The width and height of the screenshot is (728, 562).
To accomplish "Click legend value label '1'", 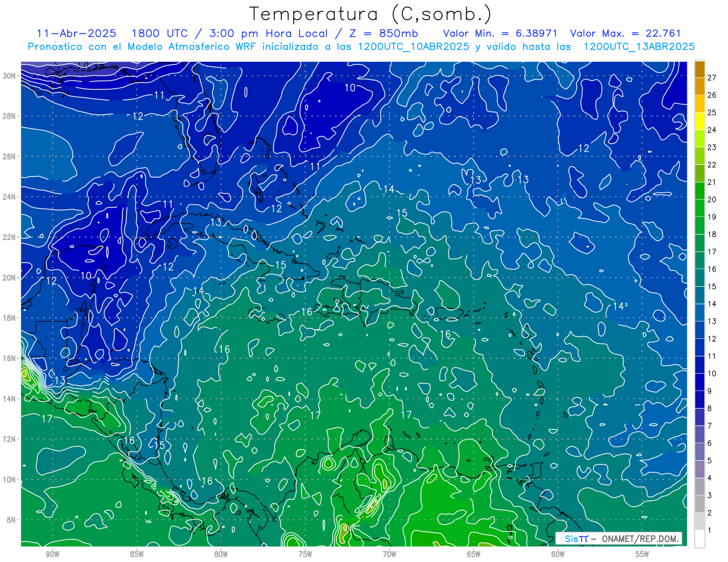I will [x=710, y=530].
